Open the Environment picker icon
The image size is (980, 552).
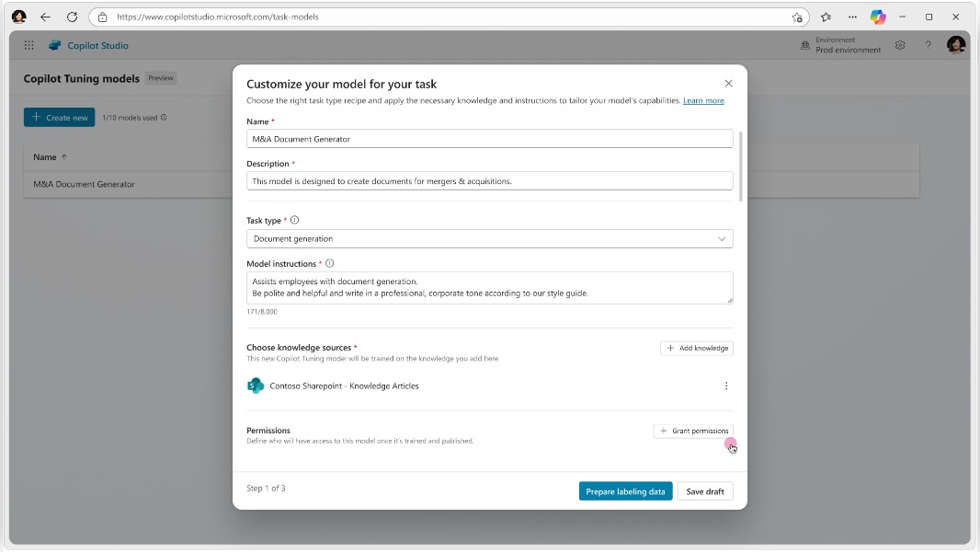tap(803, 43)
